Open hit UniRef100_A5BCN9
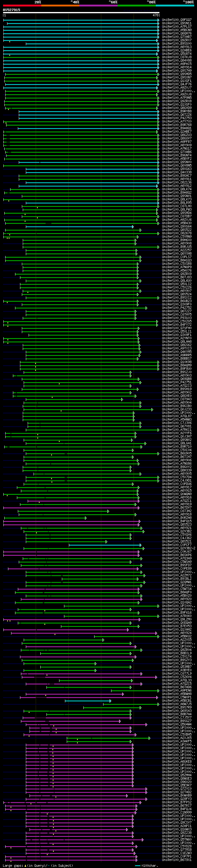Viewport: 197px width, 868px height. click(177, 30)
